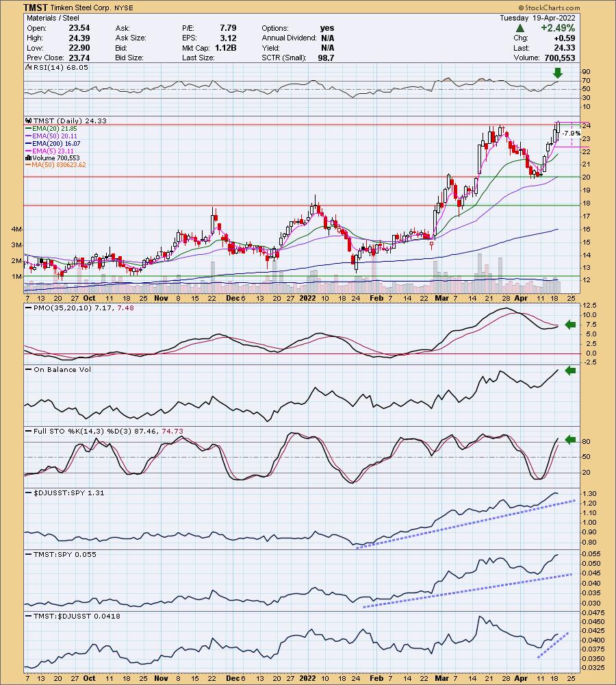This screenshot has width=616, height=685.
Task: Click the Volume 700,553 legend entry
Action: coord(53,158)
